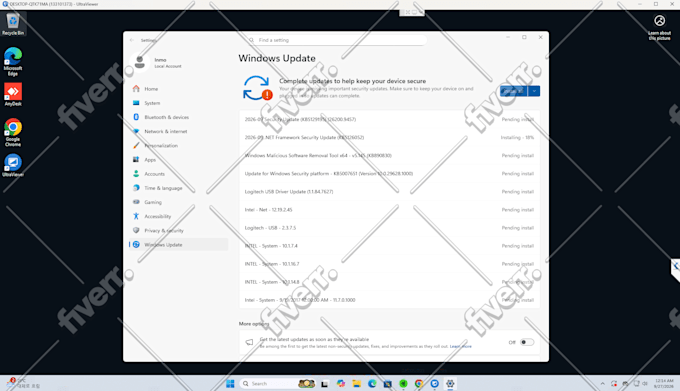The image size is (680, 391).
Task: Expand the install button dropdown arrow
Action: (534, 91)
